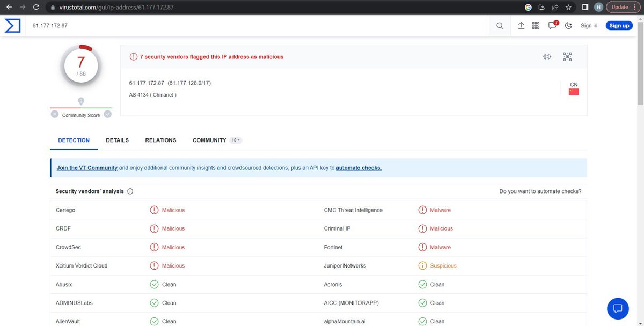The width and height of the screenshot is (644, 326).
Task: Switch to the RELATIONS tab
Action: (160, 140)
